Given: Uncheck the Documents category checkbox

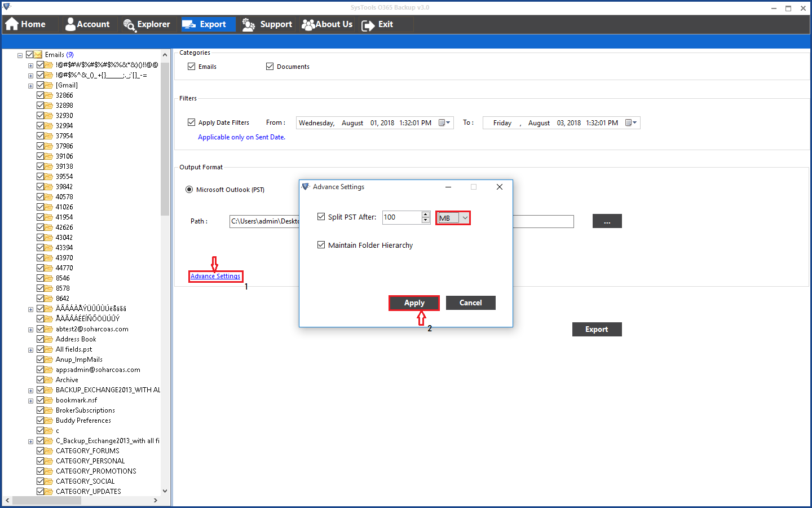Looking at the screenshot, I should [x=270, y=66].
